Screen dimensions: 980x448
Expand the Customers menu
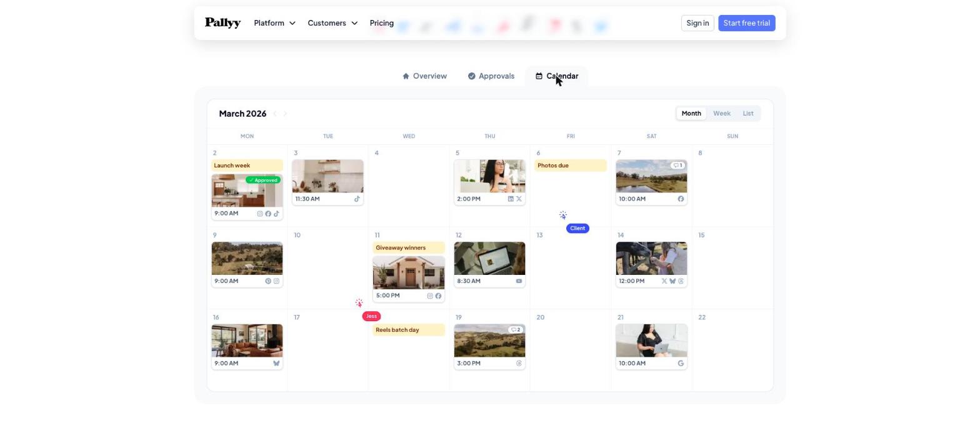pyautogui.click(x=332, y=23)
